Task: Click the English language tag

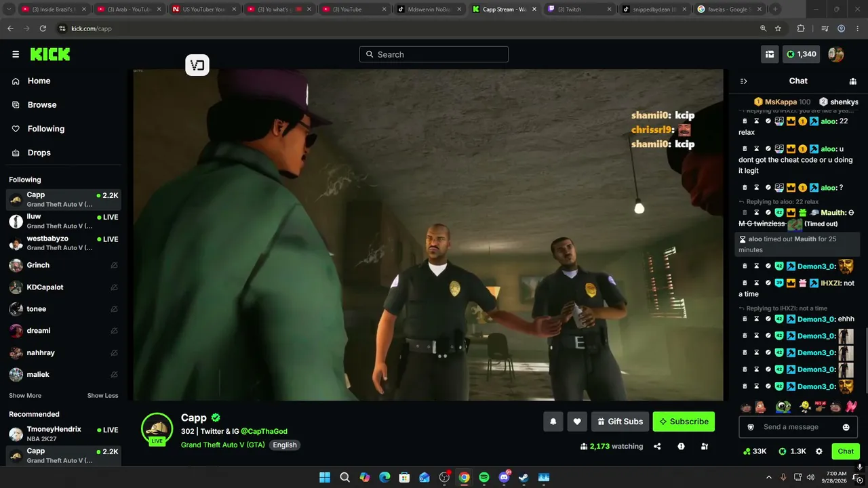Action: (x=285, y=445)
